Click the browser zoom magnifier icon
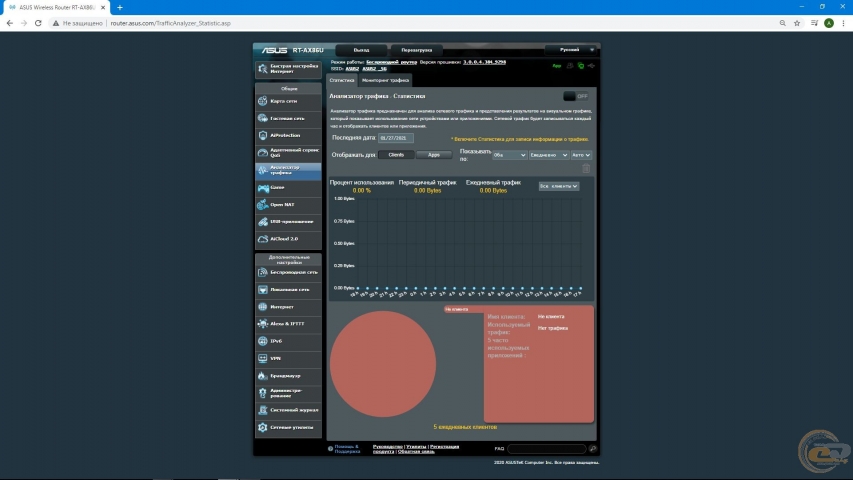 pos(782,23)
